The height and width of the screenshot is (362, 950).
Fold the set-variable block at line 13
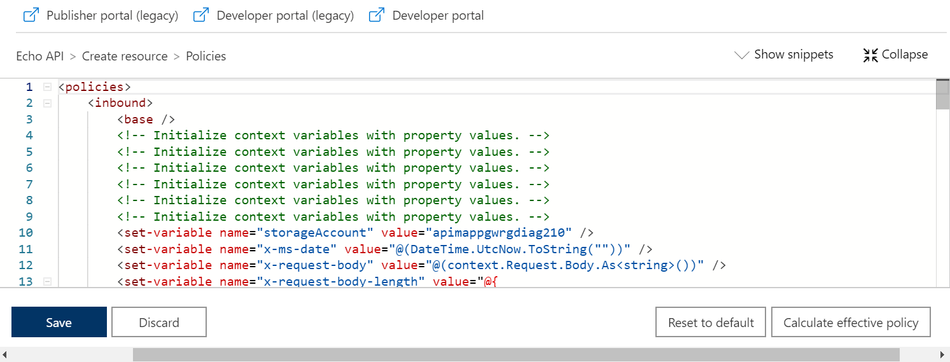[47, 281]
